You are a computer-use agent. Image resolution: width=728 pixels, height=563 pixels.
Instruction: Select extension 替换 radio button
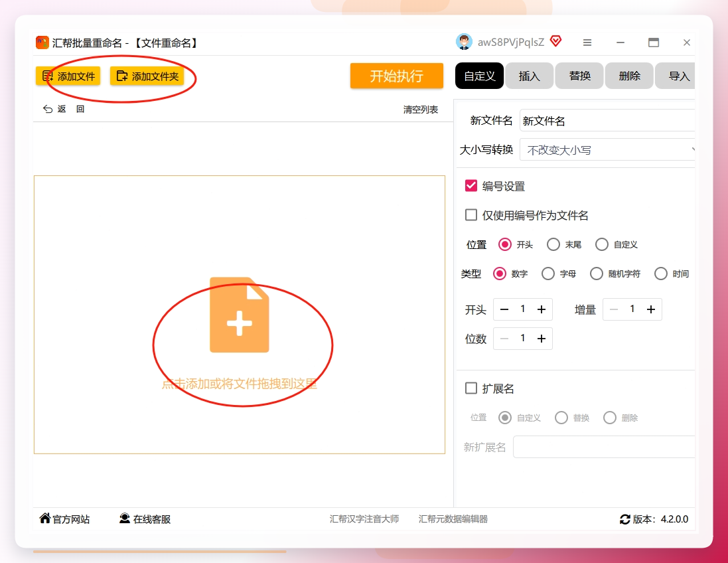(561, 418)
